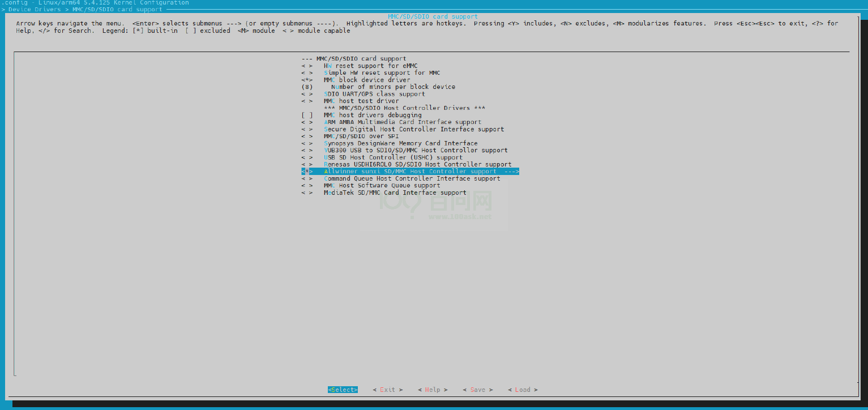Select MediaTek SD/MMC Card Interface support
868x410 pixels.
384,193
